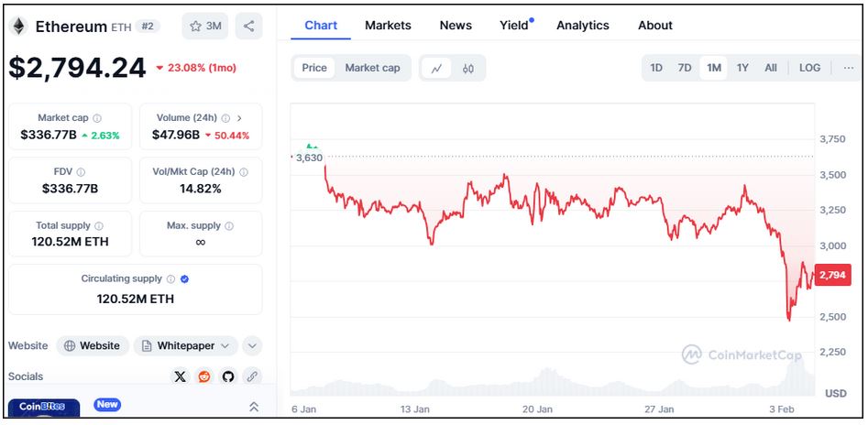The width and height of the screenshot is (868, 425).
Task: Switch to candlestick chart icon
Action: [467, 68]
